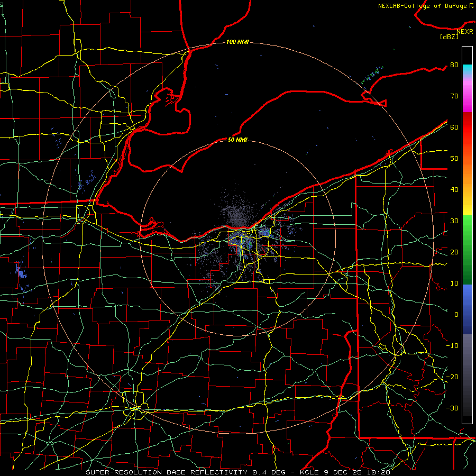This screenshot has width=476, height=476.
Task: Select the 30 dBZ scale value
Action: [454, 221]
